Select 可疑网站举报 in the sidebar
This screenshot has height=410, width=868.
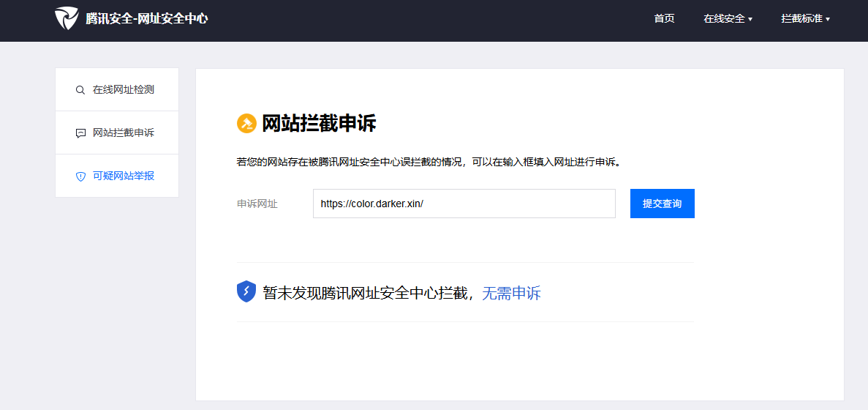(x=117, y=176)
